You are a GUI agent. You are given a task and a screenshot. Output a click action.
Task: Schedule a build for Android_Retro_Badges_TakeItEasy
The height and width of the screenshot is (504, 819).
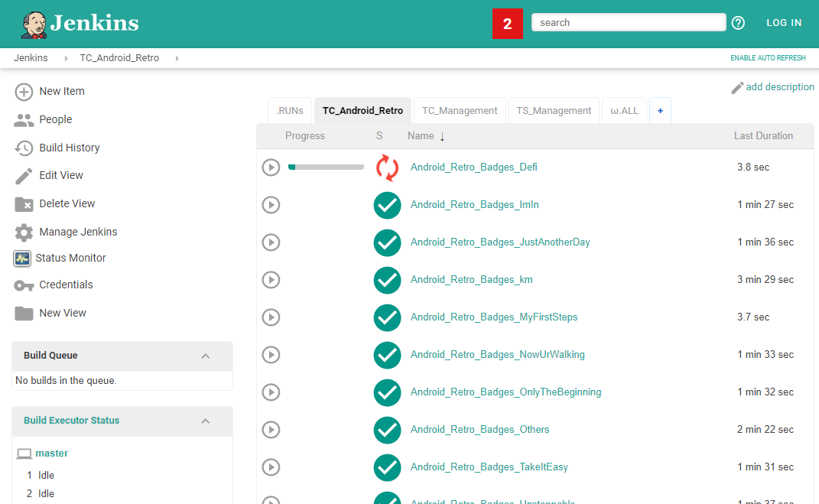[x=271, y=467]
